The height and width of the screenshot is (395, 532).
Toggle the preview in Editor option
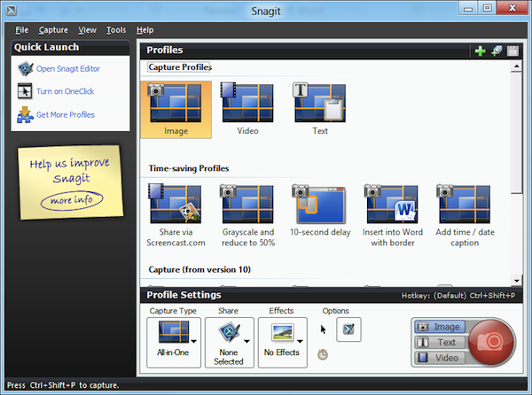(x=348, y=329)
